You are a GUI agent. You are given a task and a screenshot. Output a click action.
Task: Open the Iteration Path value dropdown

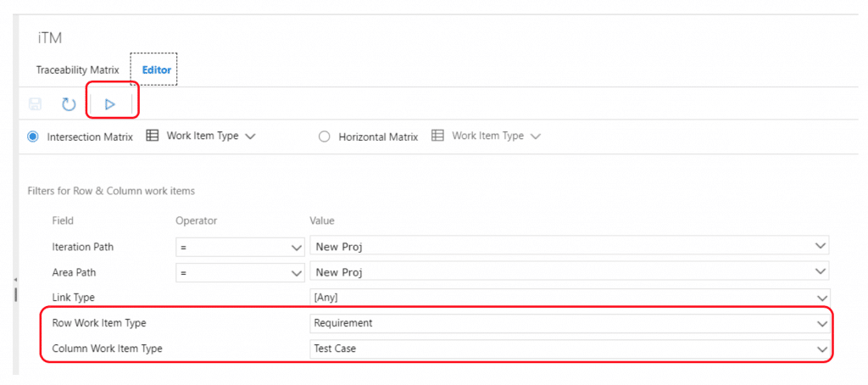(x=570, y=247)
